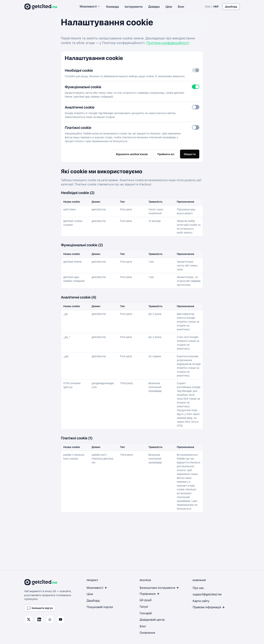264x644 pixels.
Task: Open the X (Twitter) social icon
Action: click(28, 619)
